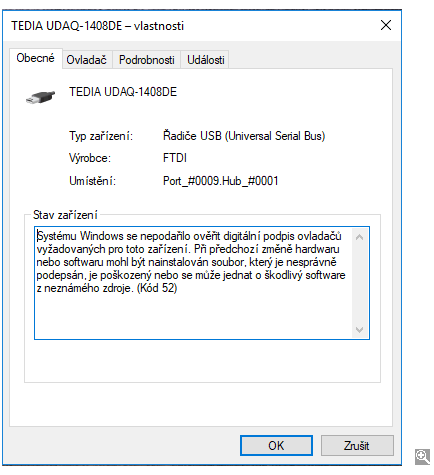Click the Kód 52 error text
434x475 pixels.
[157, 288]
